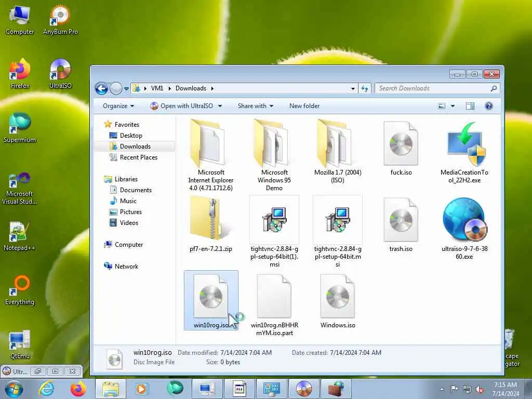Expand breadcrumb arrow after VM1

click(170, 88)
